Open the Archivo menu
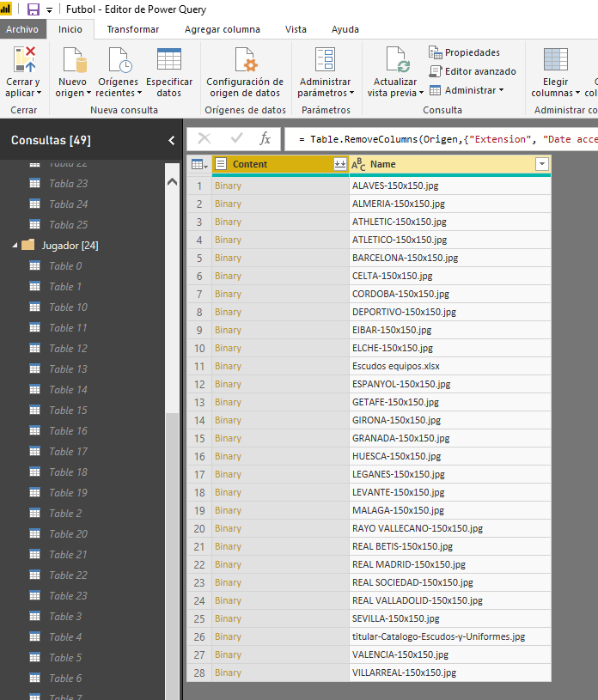This screenshot has width=598, height=700. (22, 29)
